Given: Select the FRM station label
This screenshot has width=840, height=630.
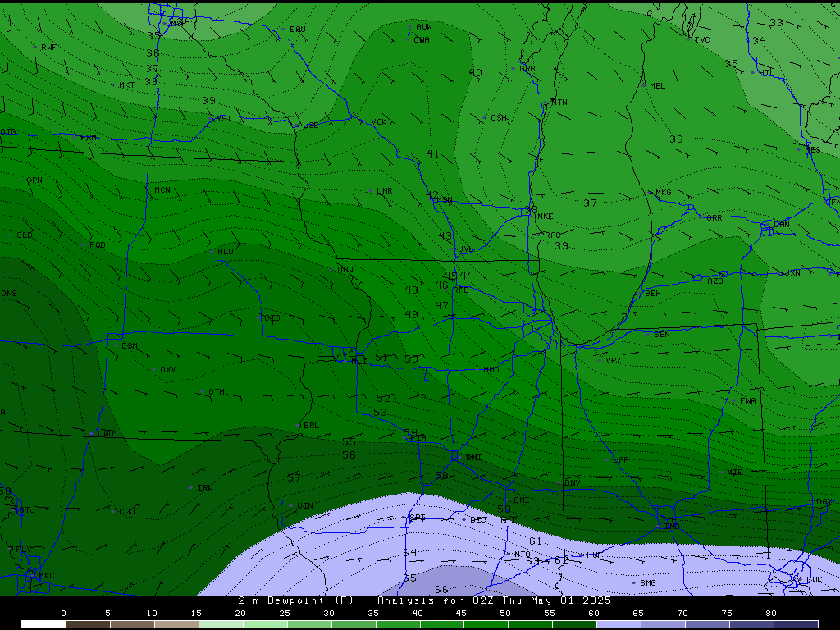Looking at the screenshot, I should pos(89,138).
